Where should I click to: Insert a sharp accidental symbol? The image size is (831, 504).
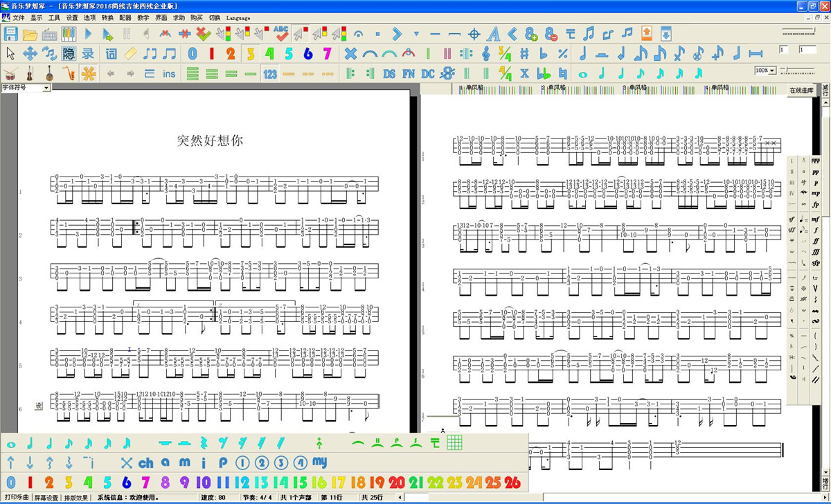(524, 53)
